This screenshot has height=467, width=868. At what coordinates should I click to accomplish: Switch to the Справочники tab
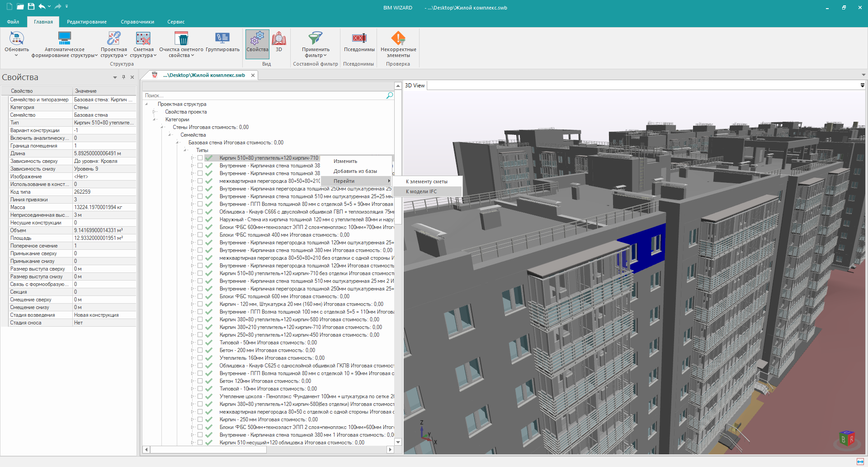pos(137,22)
